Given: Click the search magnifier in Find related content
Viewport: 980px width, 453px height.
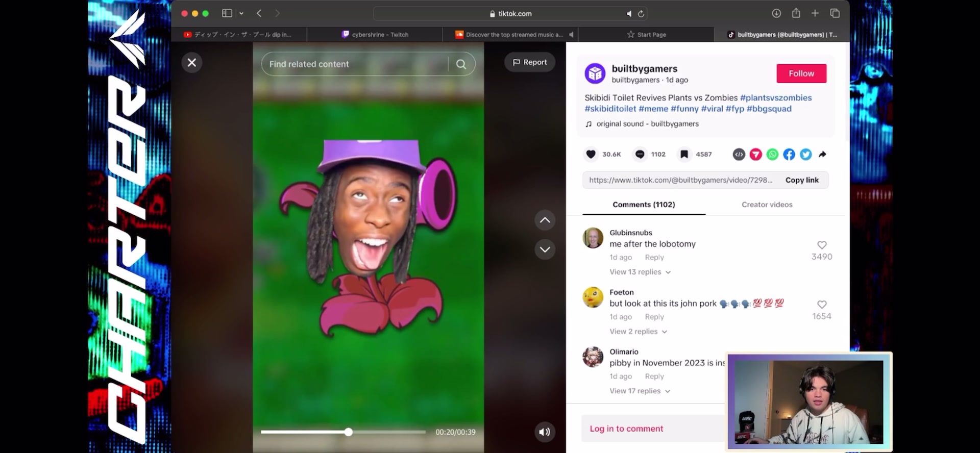Looking at the screenshot, I should tap(461, 64).
